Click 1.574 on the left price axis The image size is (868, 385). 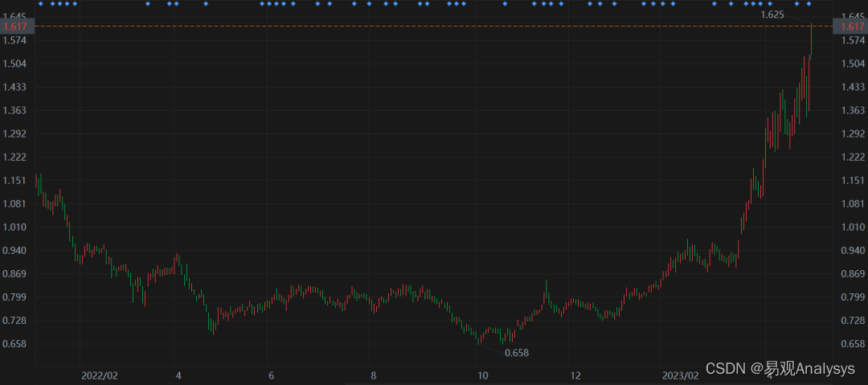pyautogui.click(x=15, y=40)
